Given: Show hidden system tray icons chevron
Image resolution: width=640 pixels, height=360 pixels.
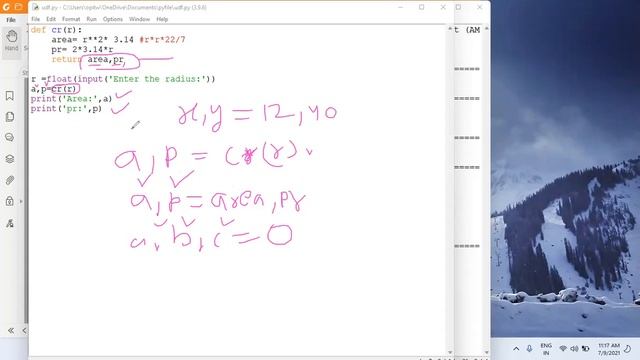Looking at the screenshot, I should [516, 349].
